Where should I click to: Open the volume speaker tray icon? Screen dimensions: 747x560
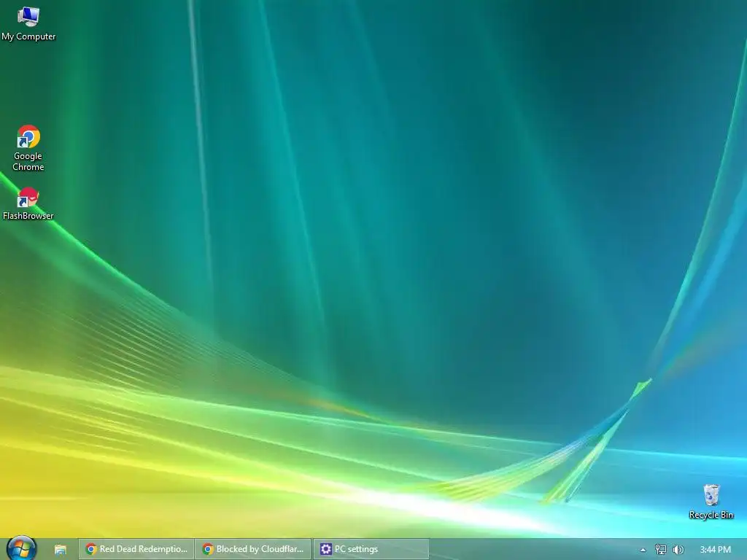tap(678, 550)
